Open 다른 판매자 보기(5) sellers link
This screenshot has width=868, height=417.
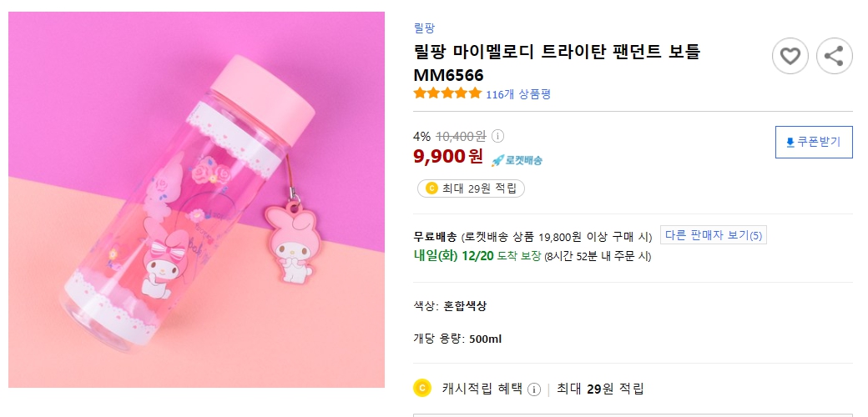(x=713, y=235)
